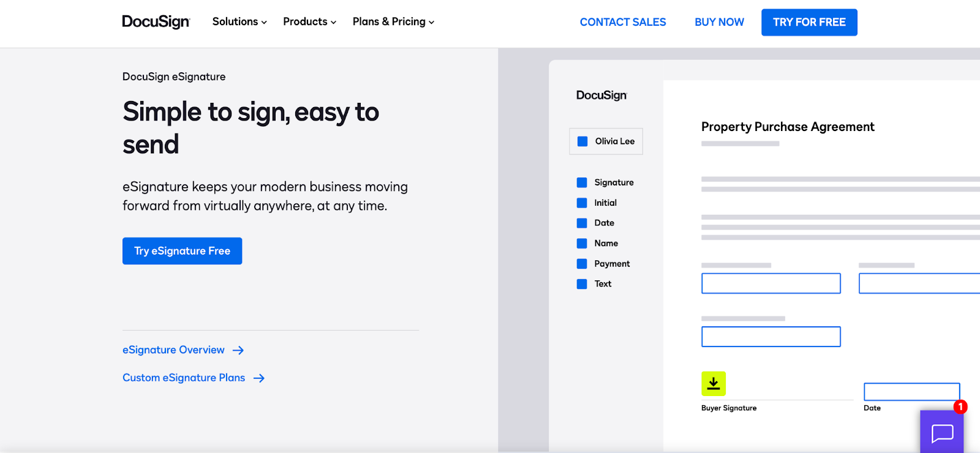Click the Initial field icon

coord(582,203)
